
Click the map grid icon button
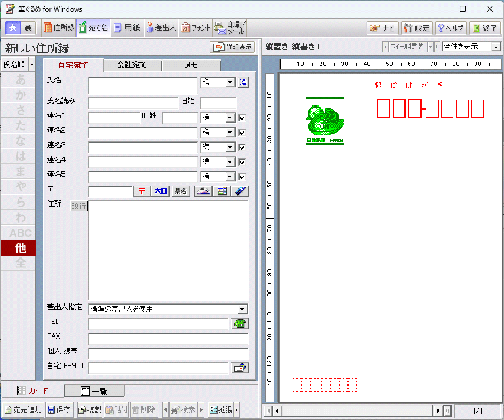(x=222, y=191)
